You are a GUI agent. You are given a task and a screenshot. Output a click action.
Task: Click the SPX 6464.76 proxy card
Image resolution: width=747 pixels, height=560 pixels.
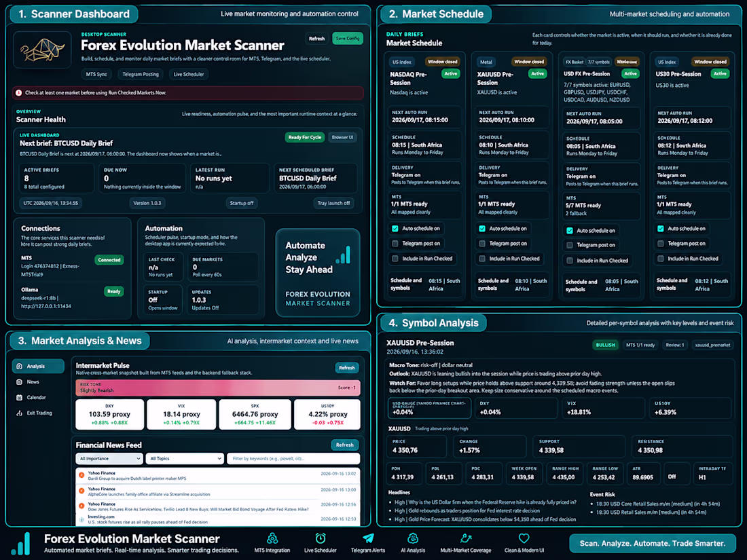pyautogui.click(x=255, y=414)
